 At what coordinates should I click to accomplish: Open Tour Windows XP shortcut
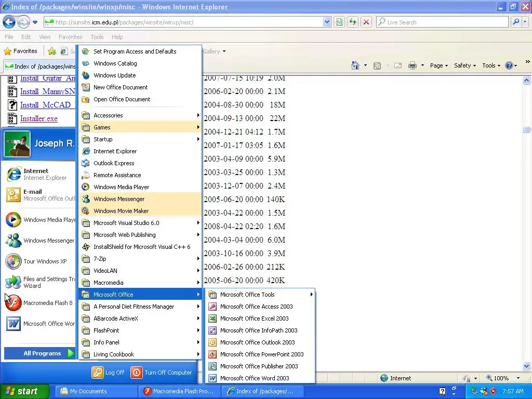click(x=40, y=261)
